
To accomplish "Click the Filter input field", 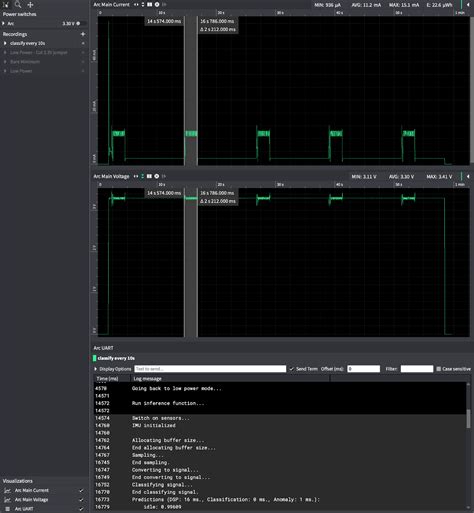I will pos(417,369).
